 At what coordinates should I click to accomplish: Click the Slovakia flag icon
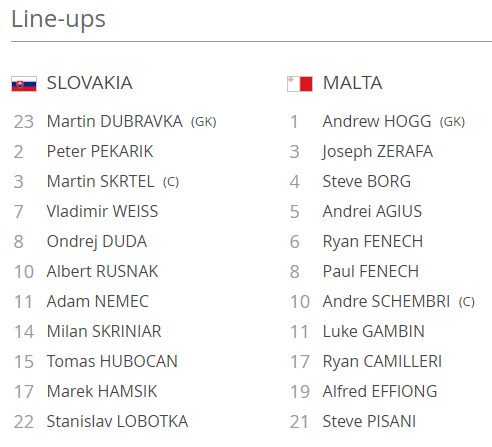pos(24,84)
